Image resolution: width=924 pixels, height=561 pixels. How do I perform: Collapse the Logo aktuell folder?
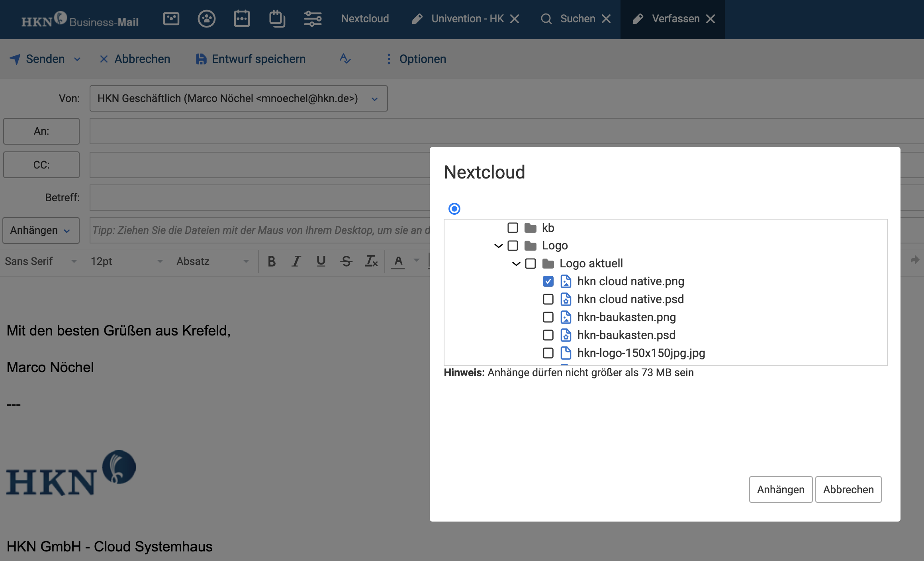pyautogui.click(x=516, y=264)
